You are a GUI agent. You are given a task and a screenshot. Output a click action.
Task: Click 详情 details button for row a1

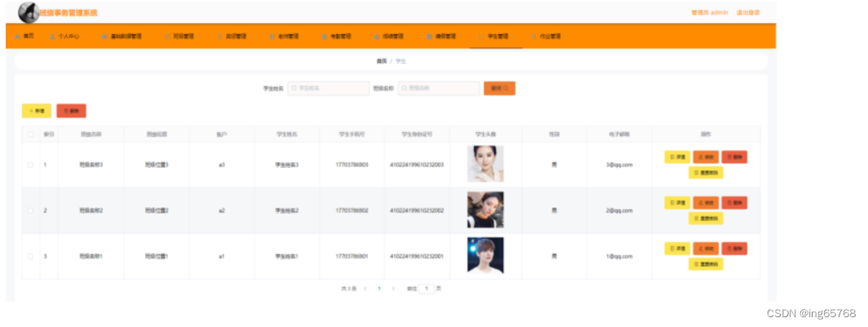[x=677, y=249]
